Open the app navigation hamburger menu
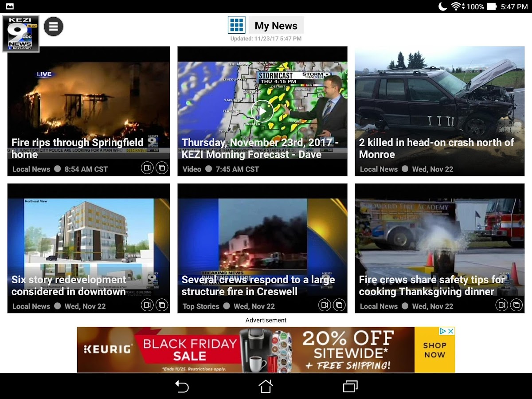 53,26
